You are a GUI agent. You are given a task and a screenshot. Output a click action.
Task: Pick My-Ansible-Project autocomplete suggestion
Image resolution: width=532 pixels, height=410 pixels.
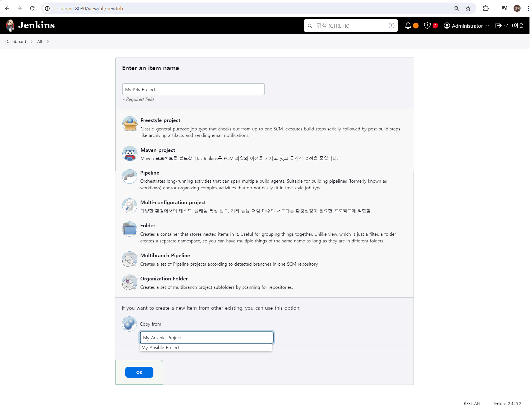[206, 347]
